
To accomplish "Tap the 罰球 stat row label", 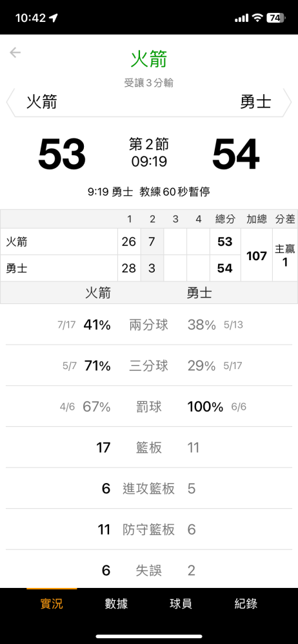I will click(x=148, y=406).
